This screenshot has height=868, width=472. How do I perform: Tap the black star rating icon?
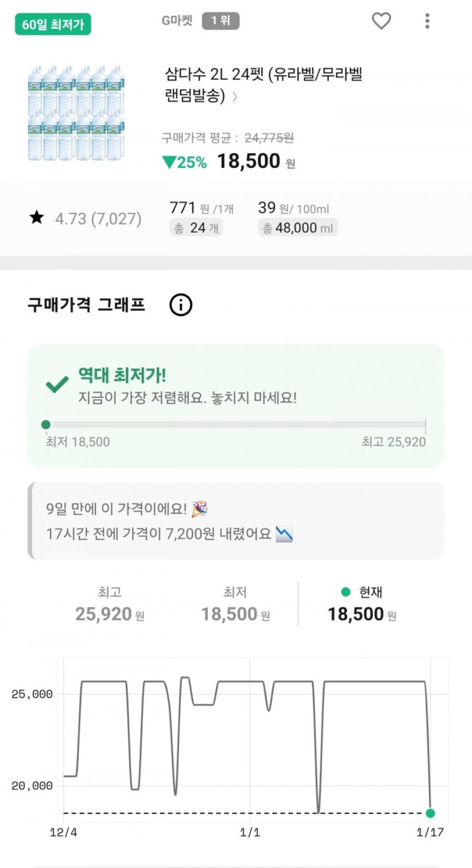tap(37, 218)
